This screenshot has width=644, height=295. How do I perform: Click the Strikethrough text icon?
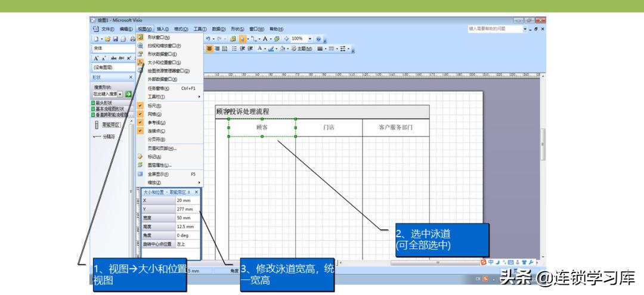pos(114,58)
